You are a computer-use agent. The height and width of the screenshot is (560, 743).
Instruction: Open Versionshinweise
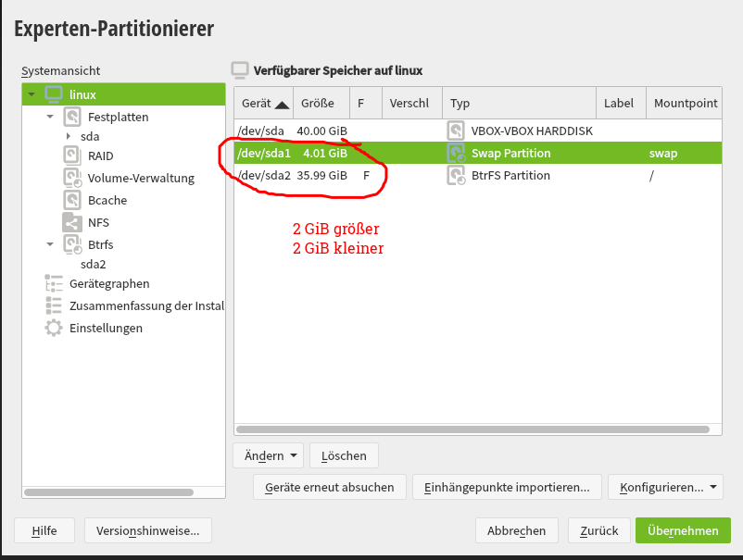[148, 530]
